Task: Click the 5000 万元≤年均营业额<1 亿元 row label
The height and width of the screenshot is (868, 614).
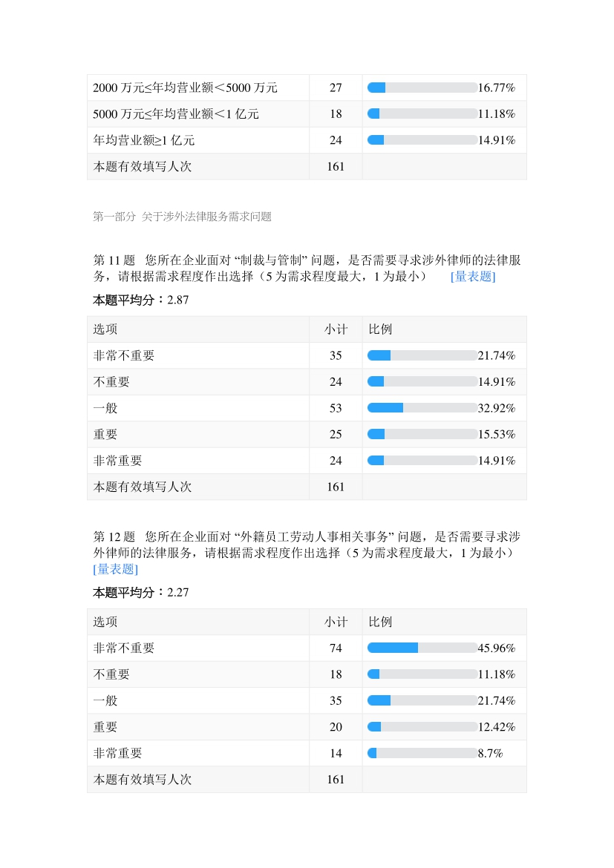Action: coord(176,114)
